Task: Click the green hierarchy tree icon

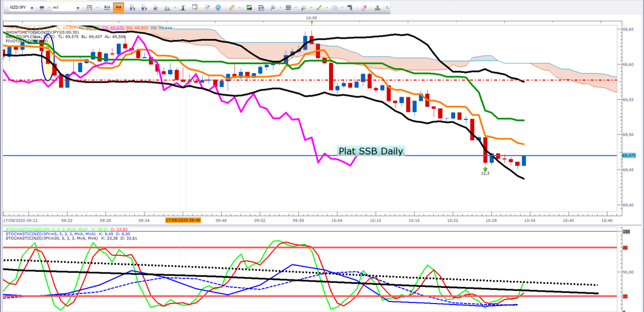Action: [377, 8]
